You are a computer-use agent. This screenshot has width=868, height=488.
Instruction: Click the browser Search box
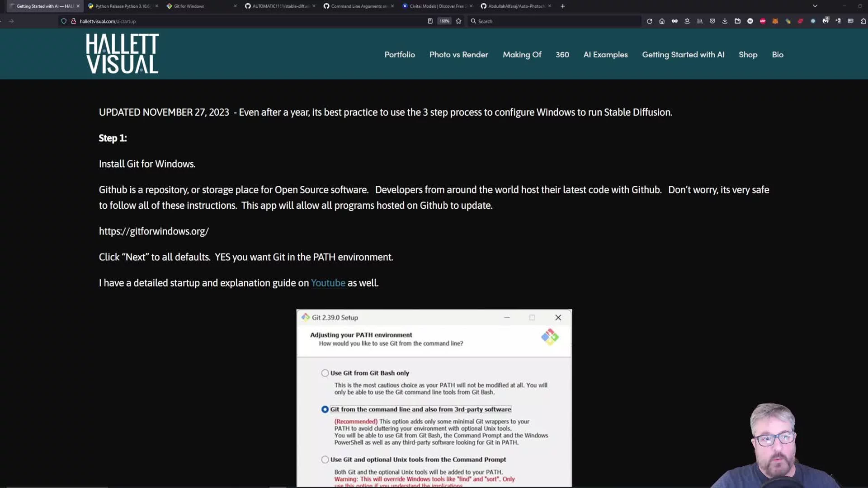point(554,21)
